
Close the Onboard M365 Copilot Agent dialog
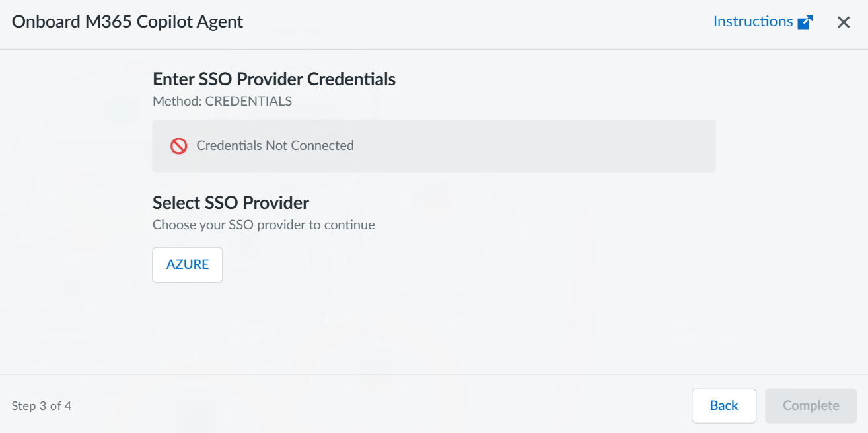pos(844,22)
